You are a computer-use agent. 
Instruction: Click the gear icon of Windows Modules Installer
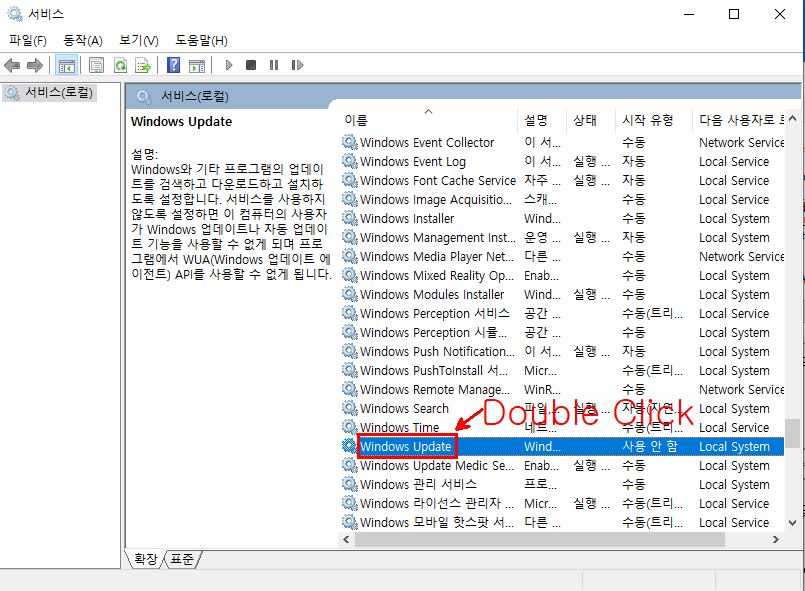point(350,294)
